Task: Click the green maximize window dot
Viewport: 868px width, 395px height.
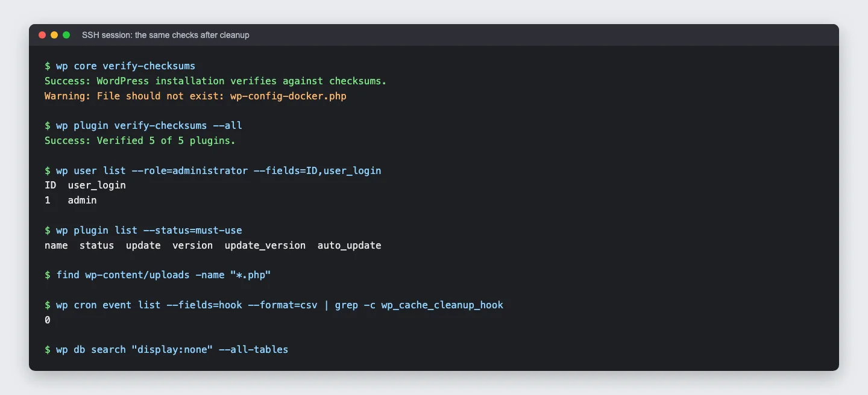Action: [x=66, y=35]
